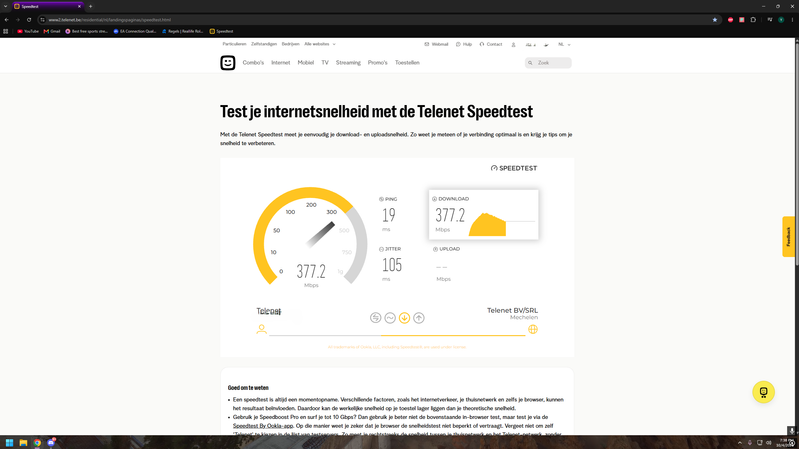Image resolution: width=799 pixels, height=449 pixels.
Task: Click the speed gauge needle dial
Action: [x=310, y=238]
